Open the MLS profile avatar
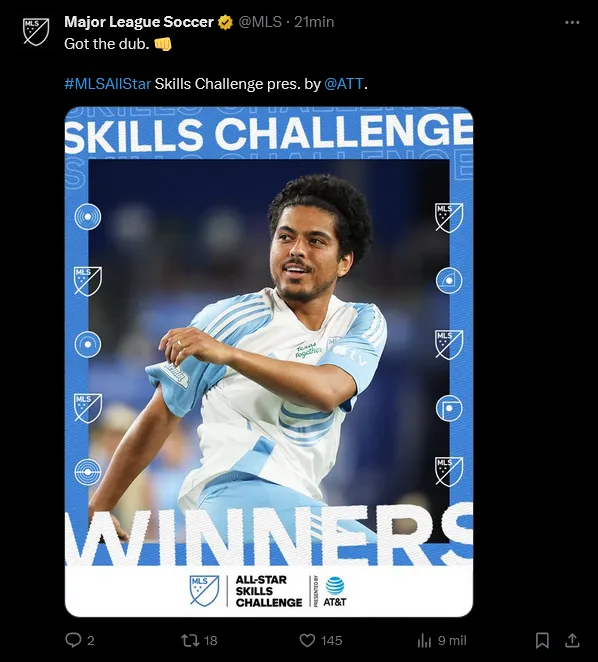598x662 pixels. [x=36, y=32]
